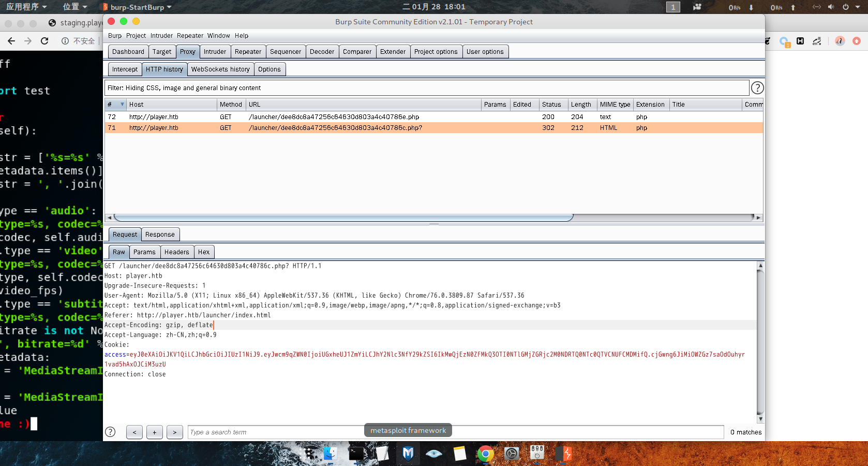Launch Metasploit framework from the dock
868x466 pixels.
(x=408, y=454)
